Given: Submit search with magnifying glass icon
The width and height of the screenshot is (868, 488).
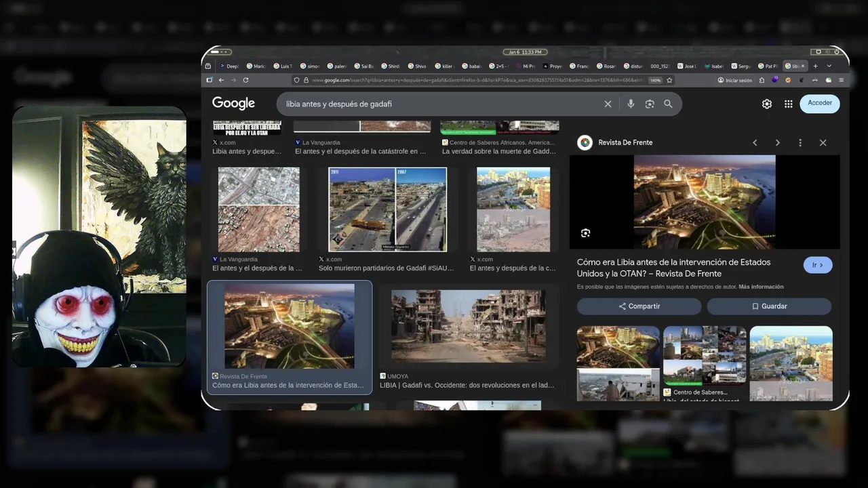Looking at the screenshot, I should [x=668, y=104].
